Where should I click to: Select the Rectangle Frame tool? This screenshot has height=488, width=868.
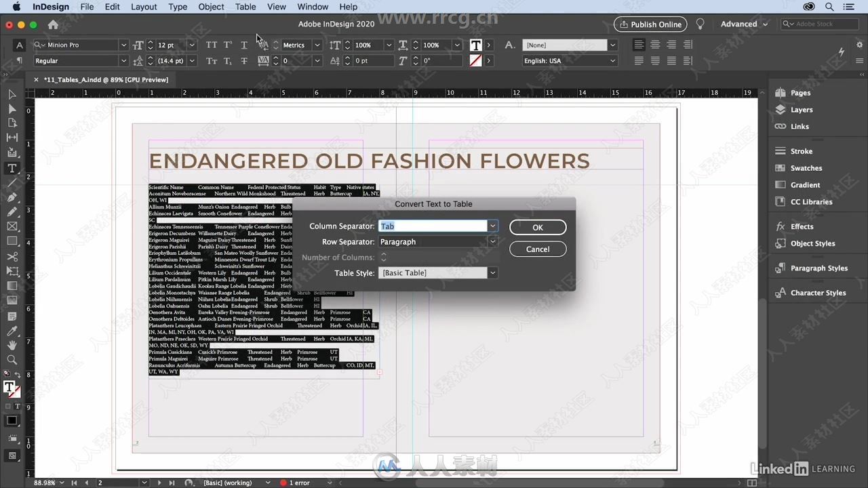12,226
